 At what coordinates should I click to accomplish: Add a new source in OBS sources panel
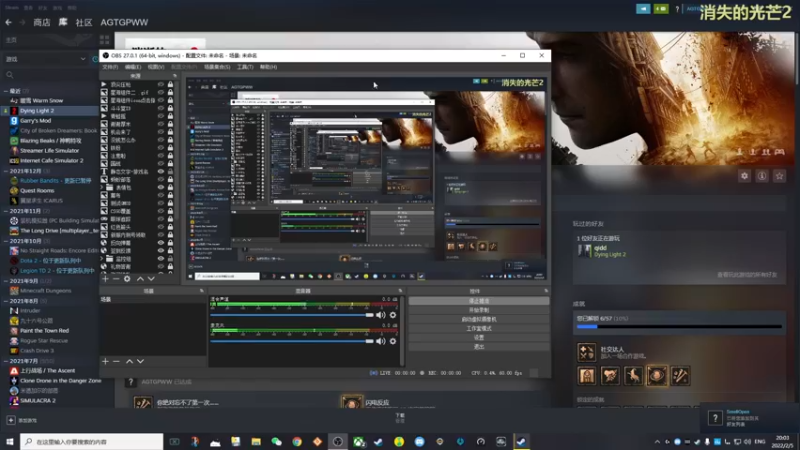[105, 279]
